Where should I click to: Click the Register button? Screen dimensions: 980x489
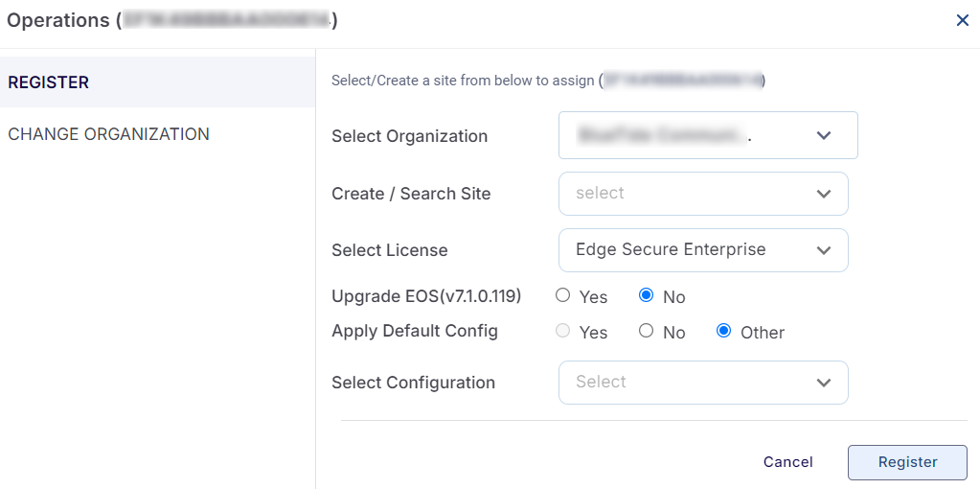coord(907,462)
